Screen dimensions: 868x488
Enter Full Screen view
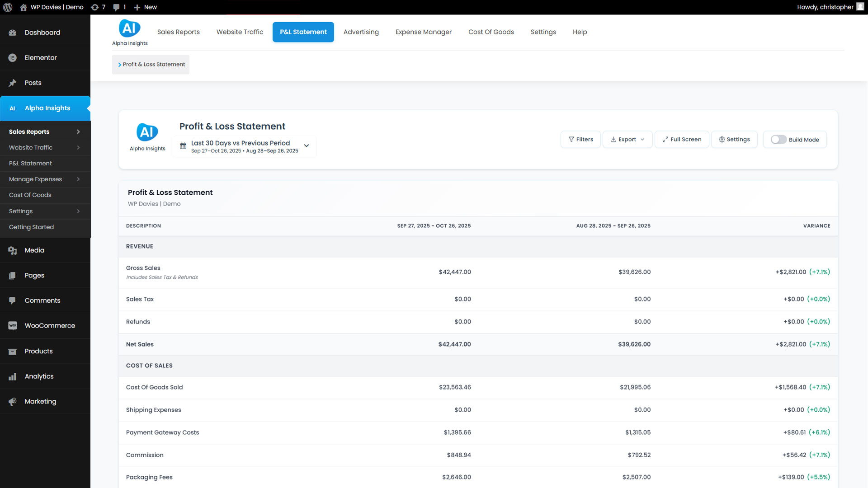[681, 140]
